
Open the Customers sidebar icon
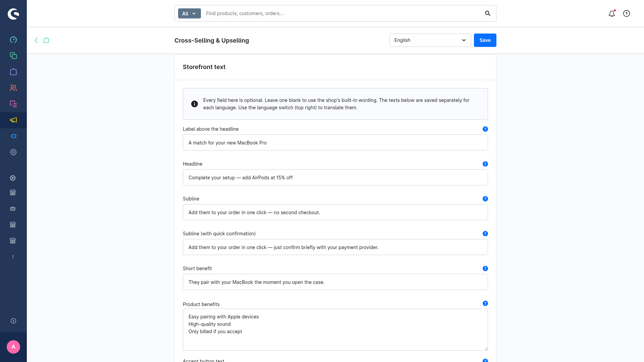point(13,88)
